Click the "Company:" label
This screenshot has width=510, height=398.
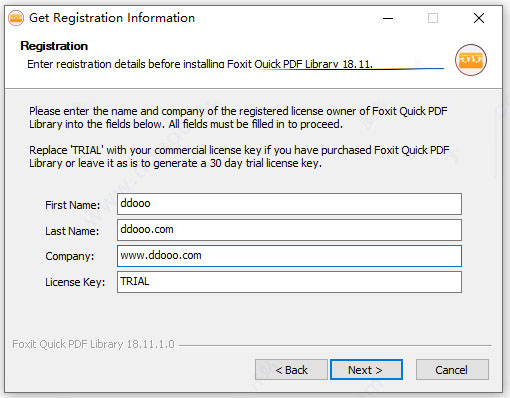point(70,256)
